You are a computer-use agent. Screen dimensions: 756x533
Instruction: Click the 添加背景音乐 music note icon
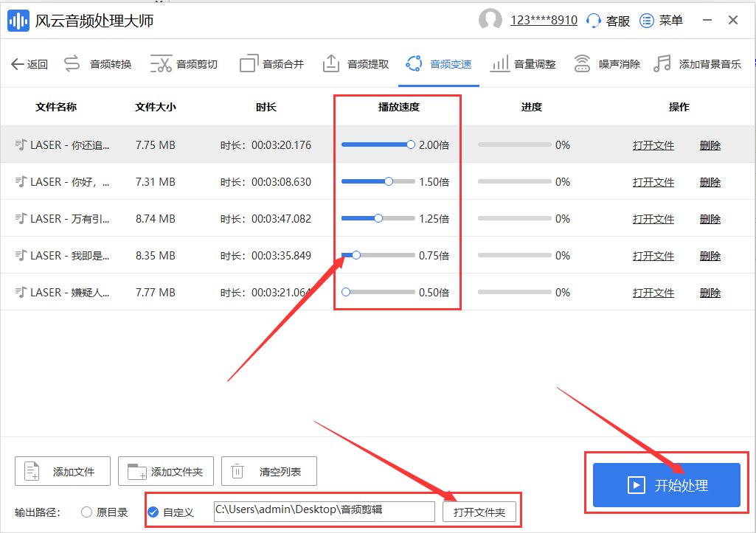662,63
